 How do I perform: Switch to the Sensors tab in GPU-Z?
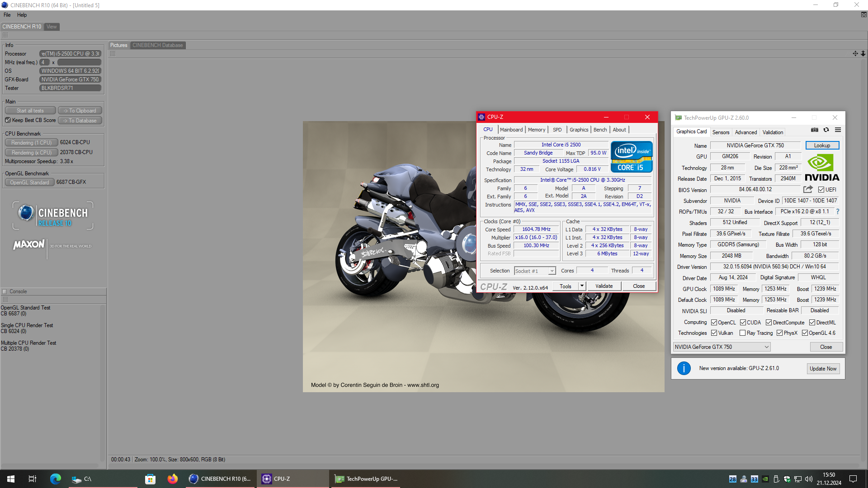point(721,132)
